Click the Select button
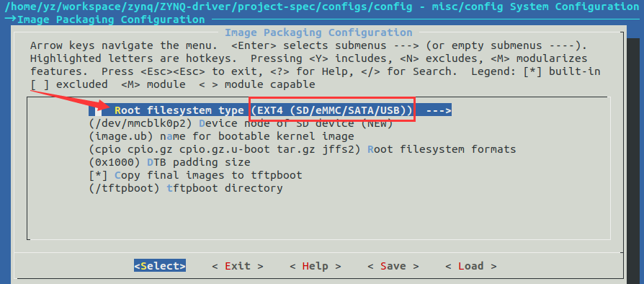 click(x=160, y=266)
